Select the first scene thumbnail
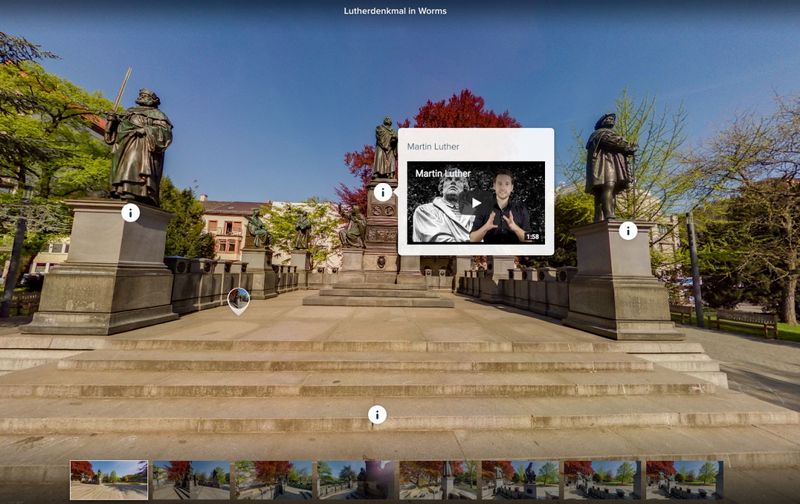This screenshot has height=504, width=800. [109, 480]
